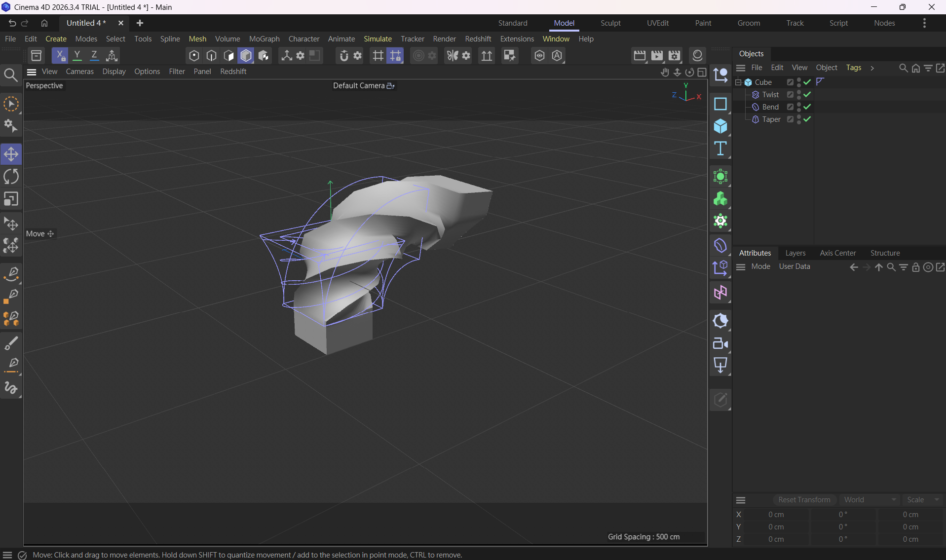Open the viewport hamburger menu
946x560 pixels.
32,72
